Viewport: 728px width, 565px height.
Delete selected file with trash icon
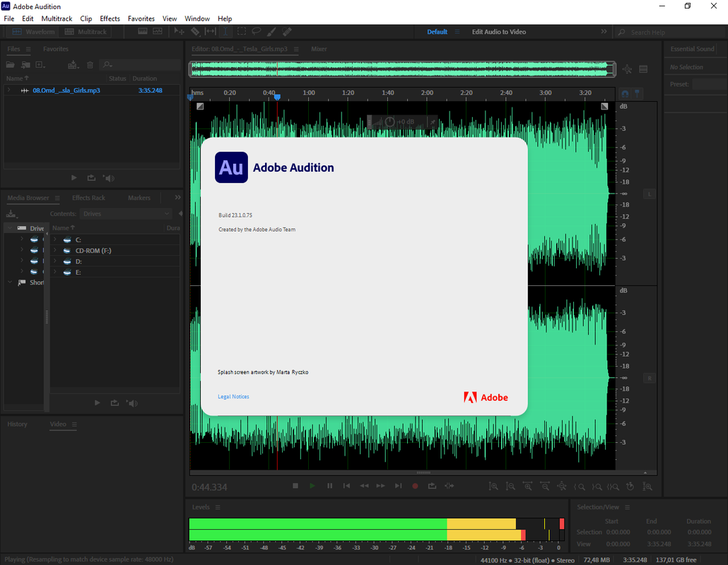pyautogui.click(x=90, y=65)
